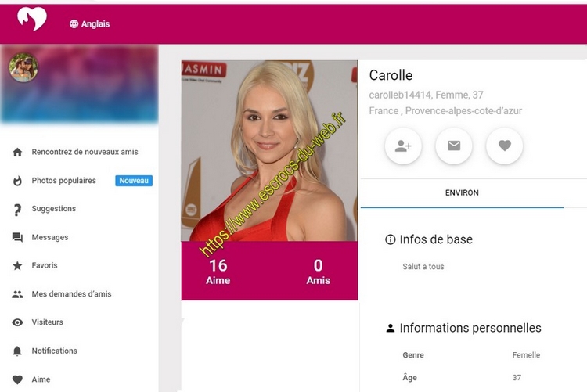Image resolution: width=587 pixels, height=392 pixels.
Task: Open language selector globe icon
Action: point(74,24)
